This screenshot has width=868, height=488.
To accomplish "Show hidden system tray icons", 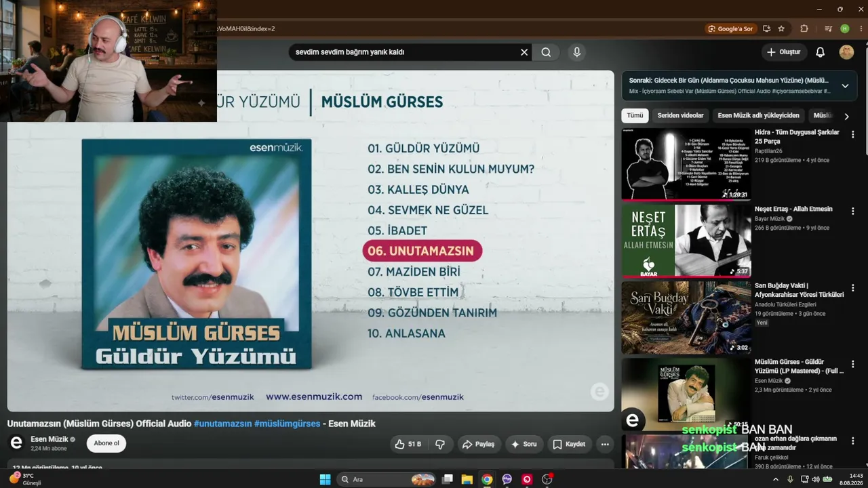I will click(776, 479).
